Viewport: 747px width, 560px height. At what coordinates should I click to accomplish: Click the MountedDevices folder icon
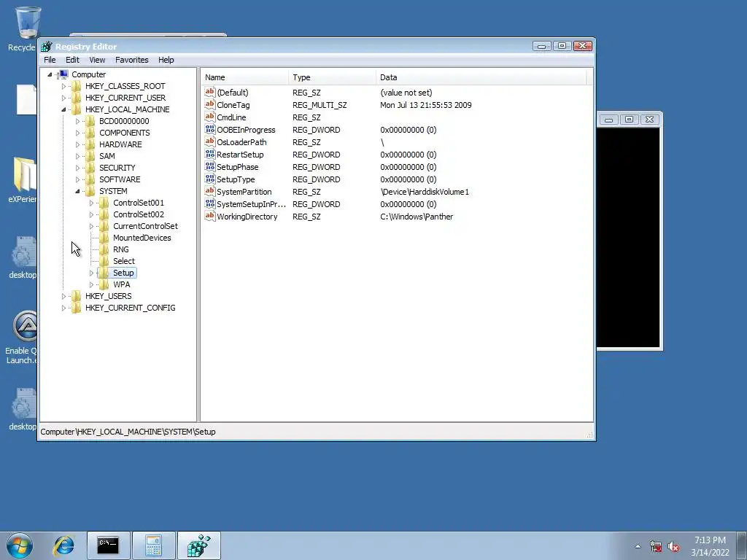pyautogui.click(x=104, y=238)
